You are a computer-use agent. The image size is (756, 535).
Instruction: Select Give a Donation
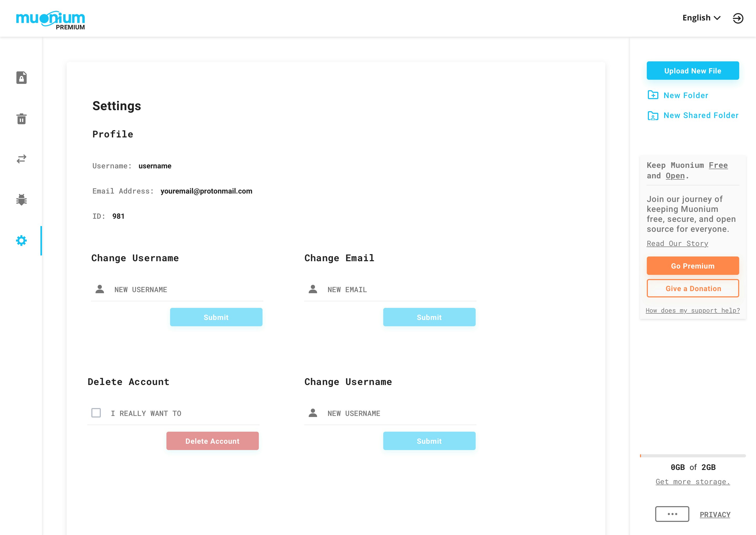tap(692, 288)
